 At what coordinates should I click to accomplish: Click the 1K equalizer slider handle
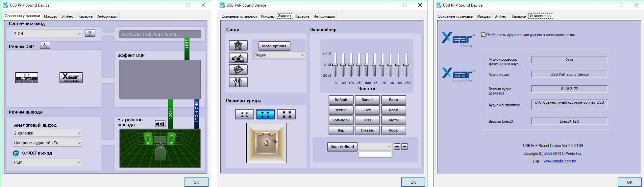coord(375,65)
